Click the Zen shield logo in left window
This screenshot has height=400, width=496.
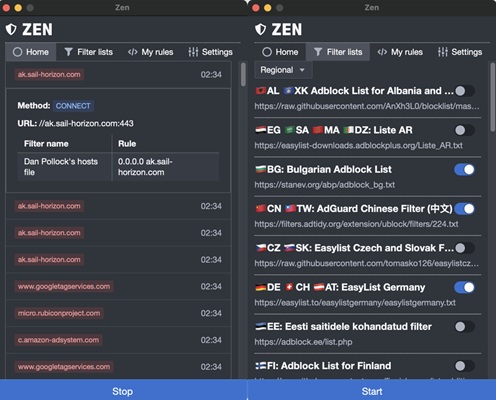coord(11,29)
